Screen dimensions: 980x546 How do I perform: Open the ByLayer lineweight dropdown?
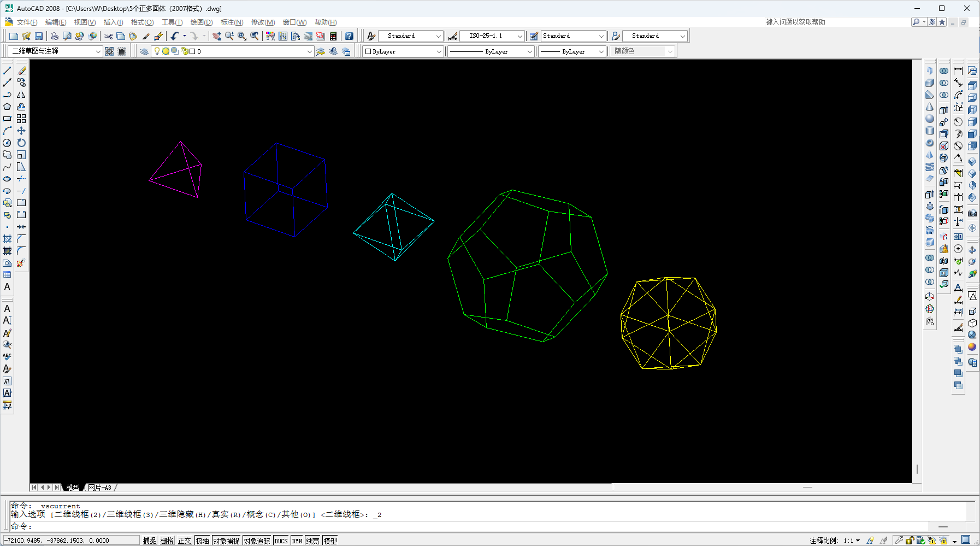[572, 51]
